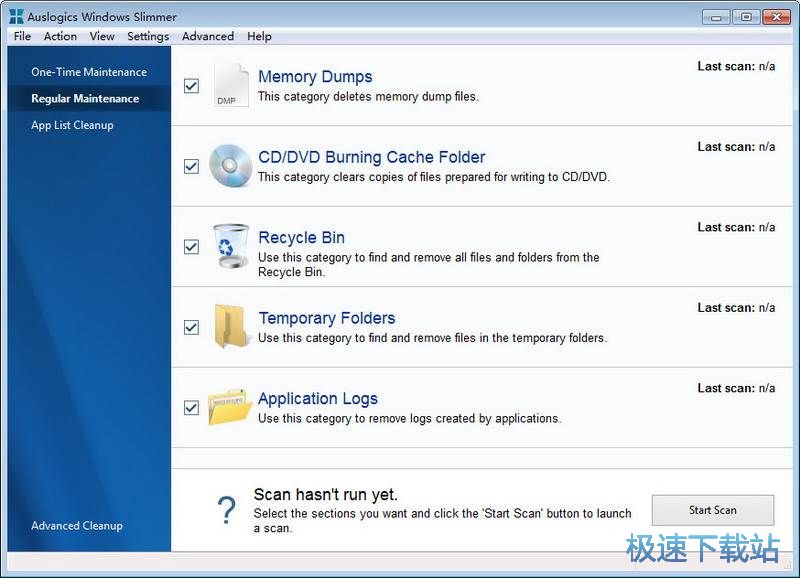800x578 pixels.
Task: Toggle the Recycle Bin checkbox
Action: coord(191,248)
